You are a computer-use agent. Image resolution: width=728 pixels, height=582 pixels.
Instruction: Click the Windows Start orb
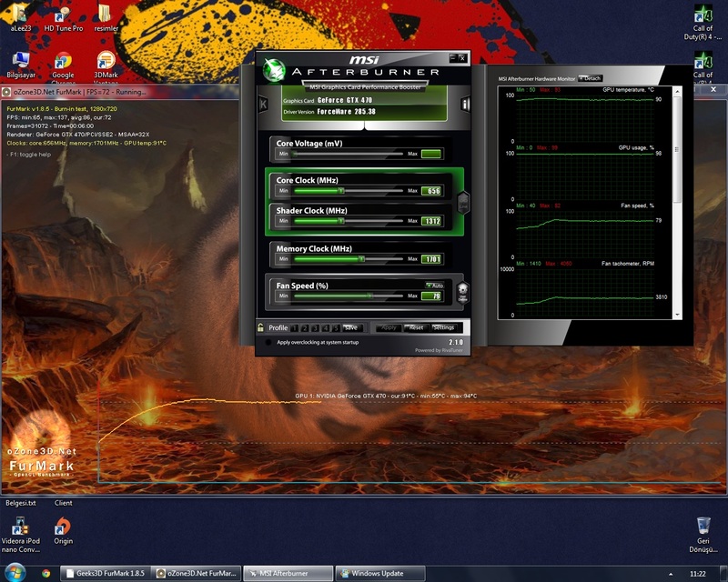tap(15, 573)
